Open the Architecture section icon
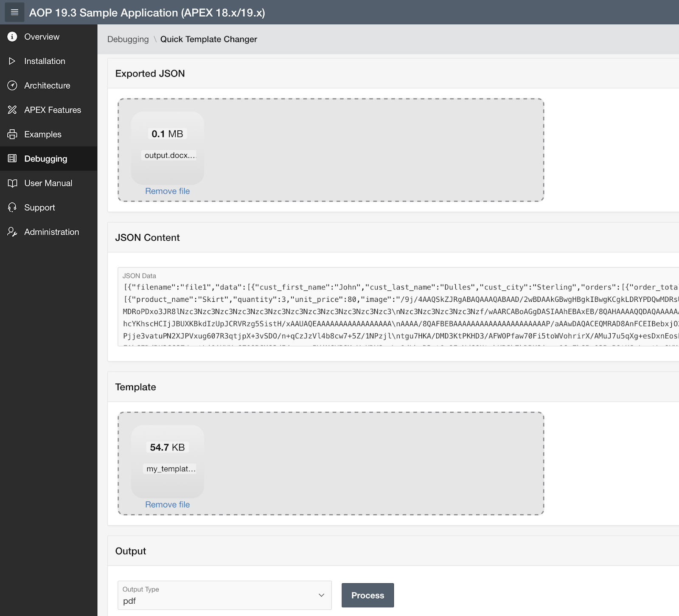This screenshot has height=616, width=679. pyautogui.click(x=12, y=85)
